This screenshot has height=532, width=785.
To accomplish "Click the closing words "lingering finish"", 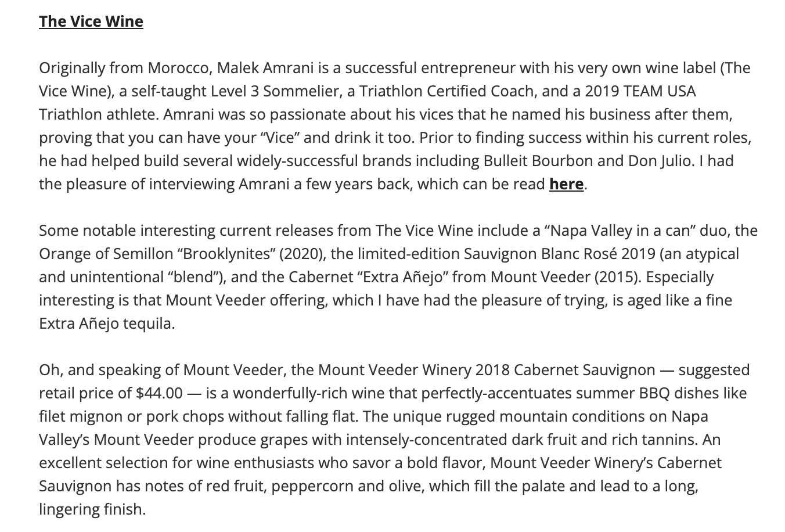I will pyautogui.click(x=92, y=509).
